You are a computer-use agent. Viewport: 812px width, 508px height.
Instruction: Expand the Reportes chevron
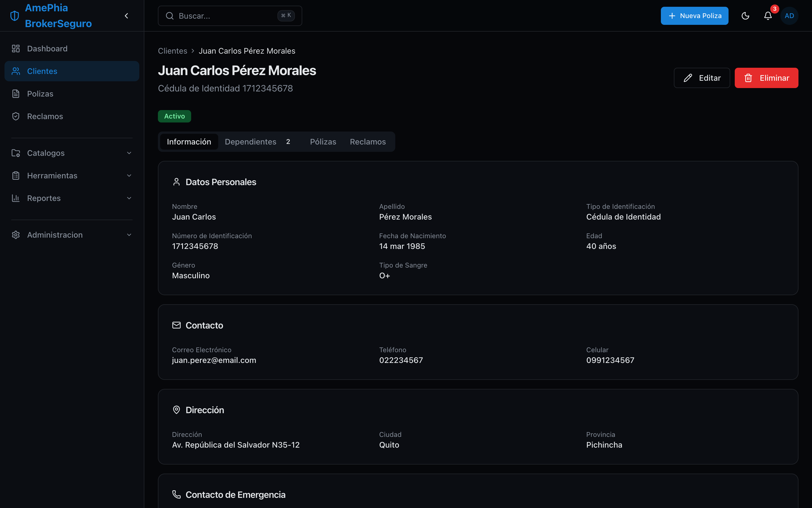pos(129,198)
